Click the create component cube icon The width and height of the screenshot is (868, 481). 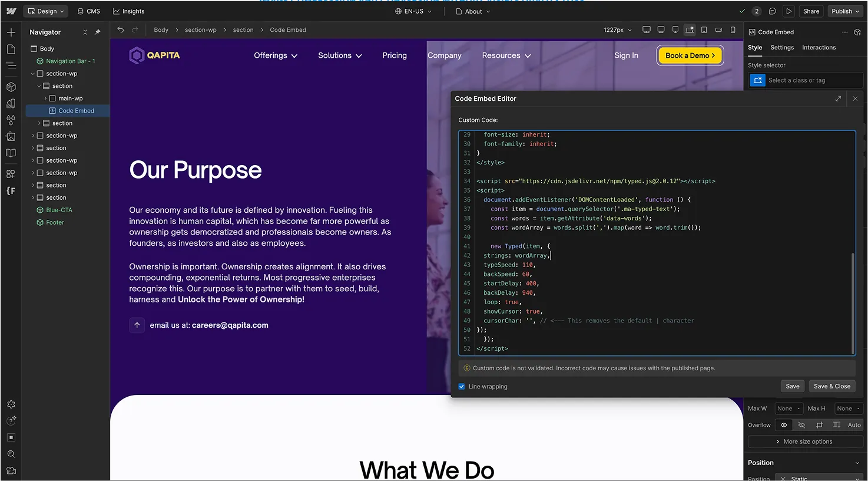(858, 32)
